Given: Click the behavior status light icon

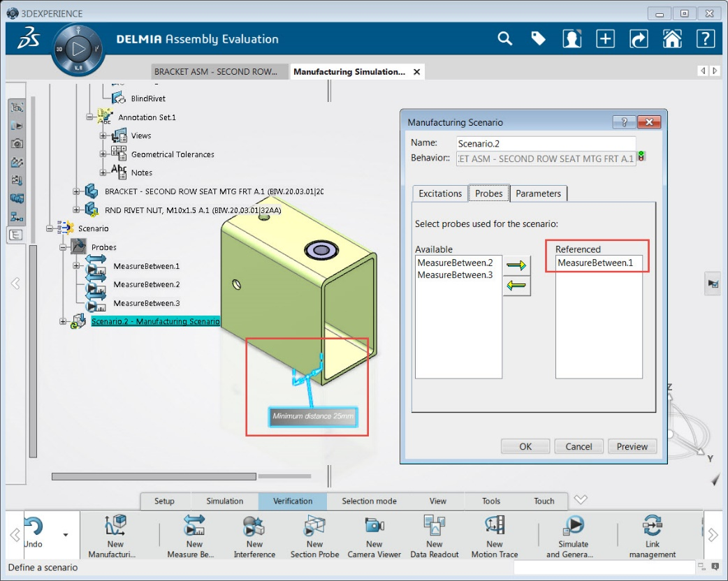Looking at the screenshot, I should click(x=641, y=156).
